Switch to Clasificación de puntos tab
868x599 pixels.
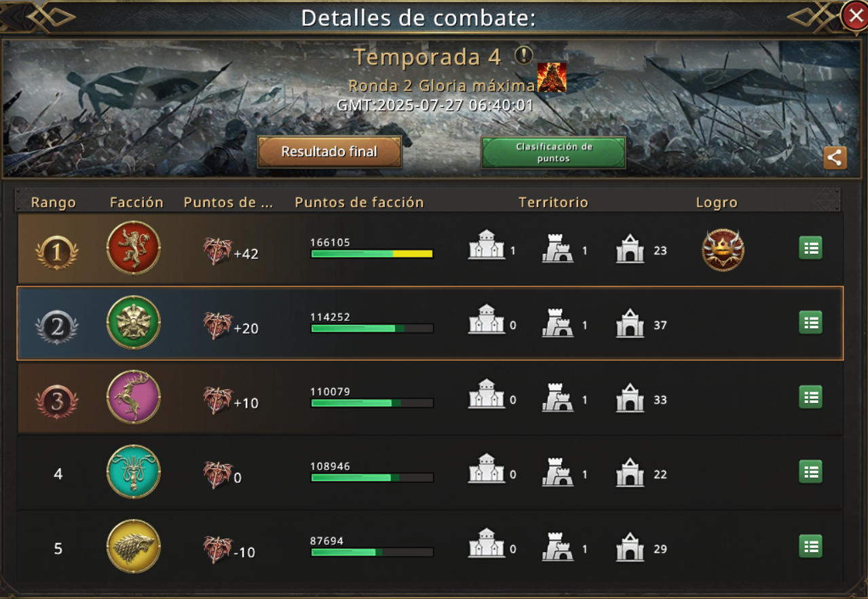coord(554,153)
